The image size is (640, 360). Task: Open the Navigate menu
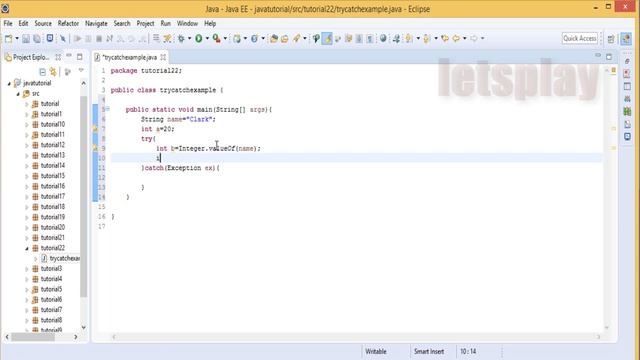(96, 23)
